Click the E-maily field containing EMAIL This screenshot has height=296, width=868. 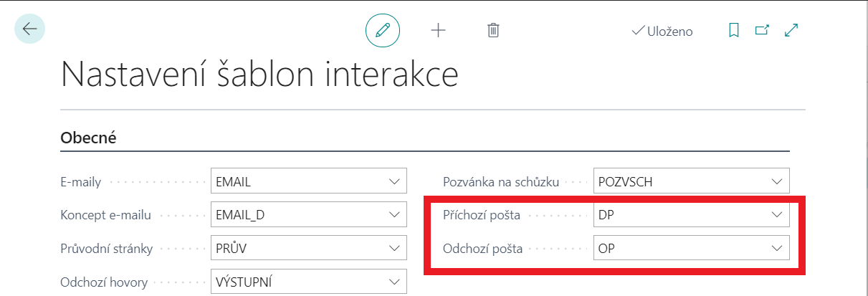pyautogui.click(x=297, y=181)
